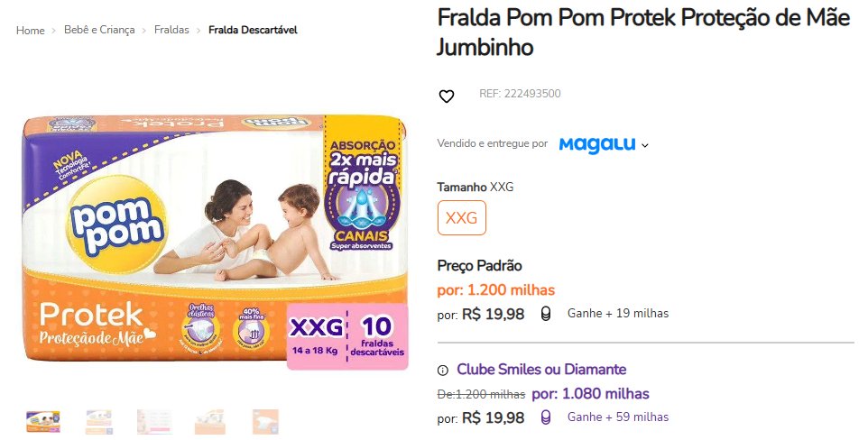Open Fraldas breadcrumb category
Image resolution: width=868 pixels, height=440 pixels.
coord(171,30)
